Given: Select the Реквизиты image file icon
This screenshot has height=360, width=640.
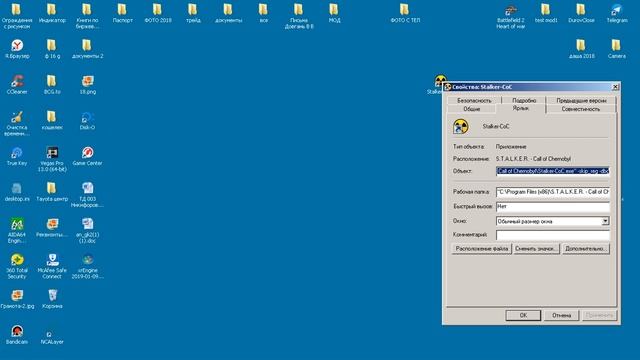Looking at the screenshot, I should (52, 228).
